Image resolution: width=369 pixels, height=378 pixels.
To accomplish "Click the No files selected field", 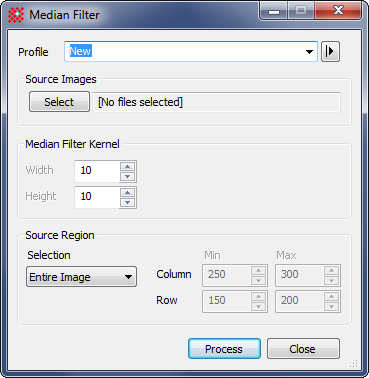I will [216, 102].
